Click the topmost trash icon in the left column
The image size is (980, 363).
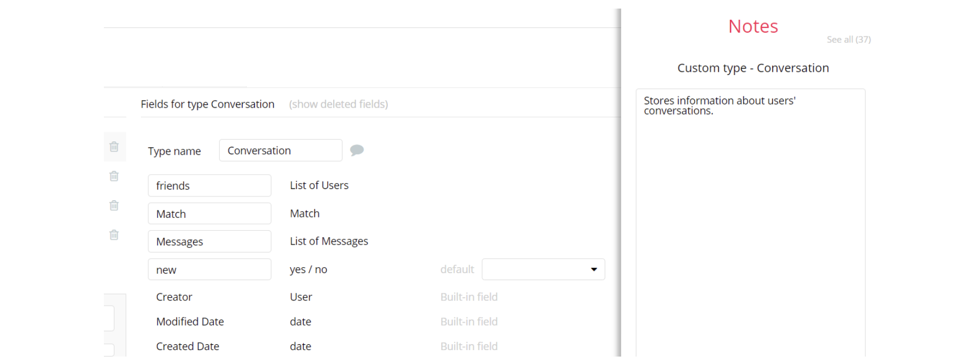pos(114,147)
